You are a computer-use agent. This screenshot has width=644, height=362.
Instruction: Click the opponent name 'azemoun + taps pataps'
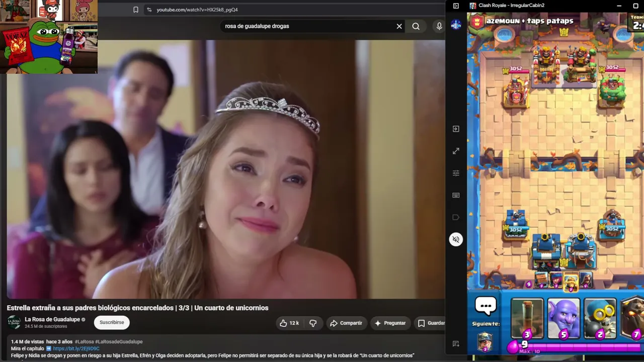[x=530, y=21]
